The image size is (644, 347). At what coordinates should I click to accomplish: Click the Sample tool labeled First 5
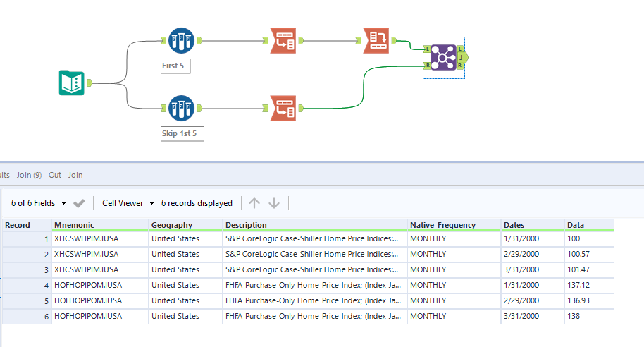pyautogui.click(x=181, y=41)
